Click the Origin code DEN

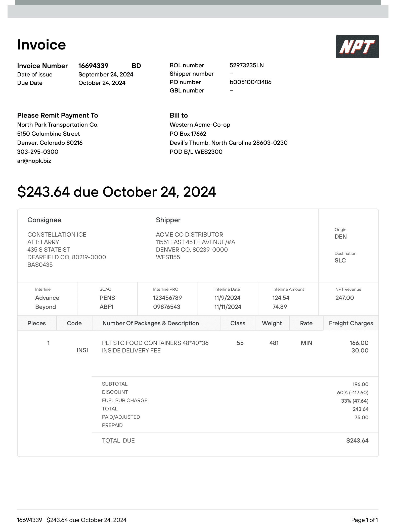340,237
